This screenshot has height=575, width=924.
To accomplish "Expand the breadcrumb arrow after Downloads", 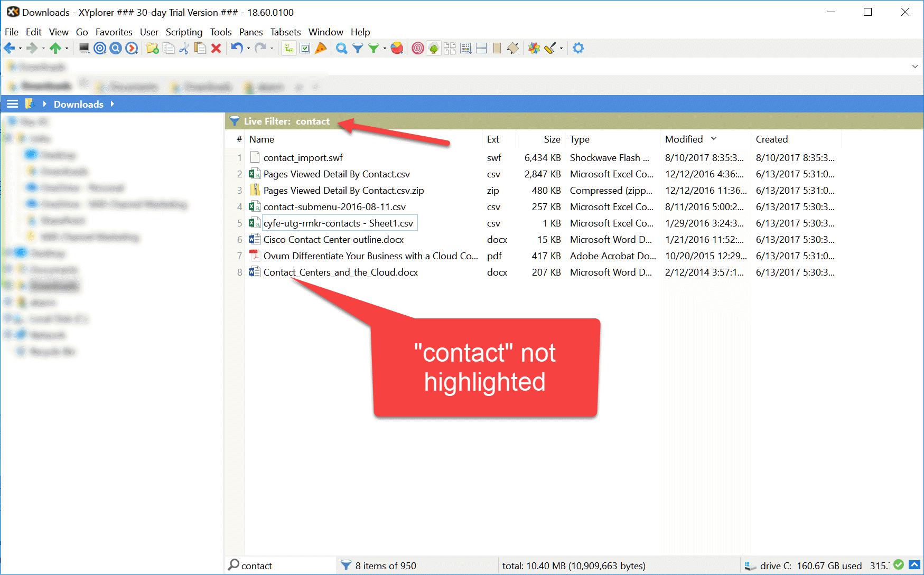I will (112, 104).
